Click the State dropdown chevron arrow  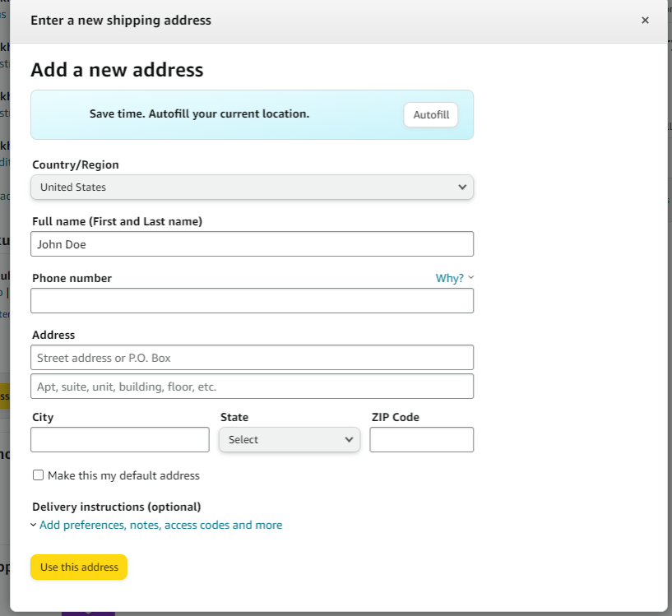pos(349,439)
